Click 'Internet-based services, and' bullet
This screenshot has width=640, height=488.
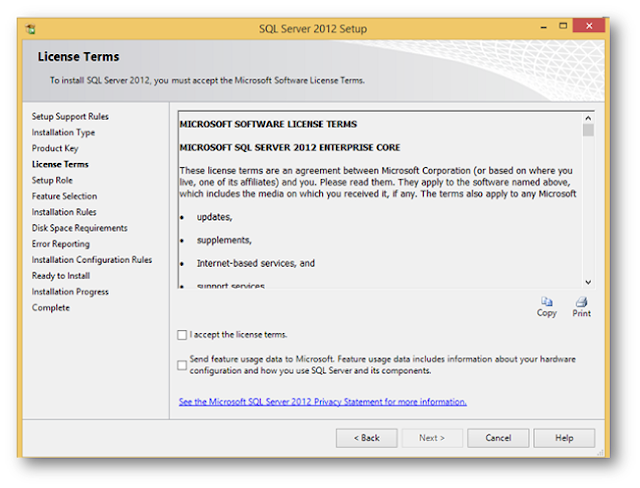click(256, 263)
